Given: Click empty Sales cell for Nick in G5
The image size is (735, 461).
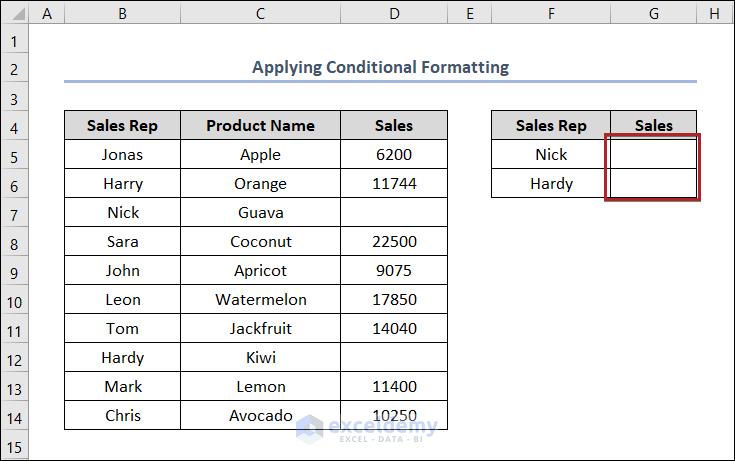Looking at the screenshot, I should (x=654, y=155).
